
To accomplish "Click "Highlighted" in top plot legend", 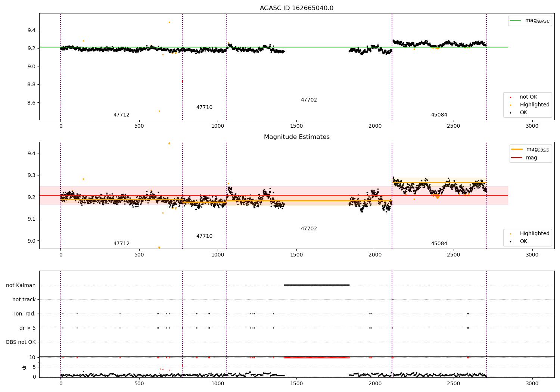I will (x=531, y=105).
